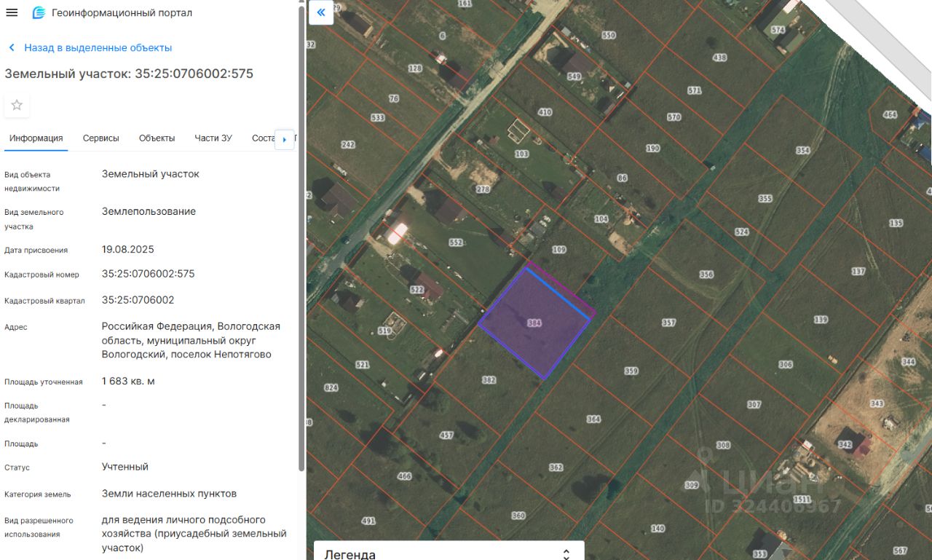Select parcel 533 on the map

click(x=377, y=117)
